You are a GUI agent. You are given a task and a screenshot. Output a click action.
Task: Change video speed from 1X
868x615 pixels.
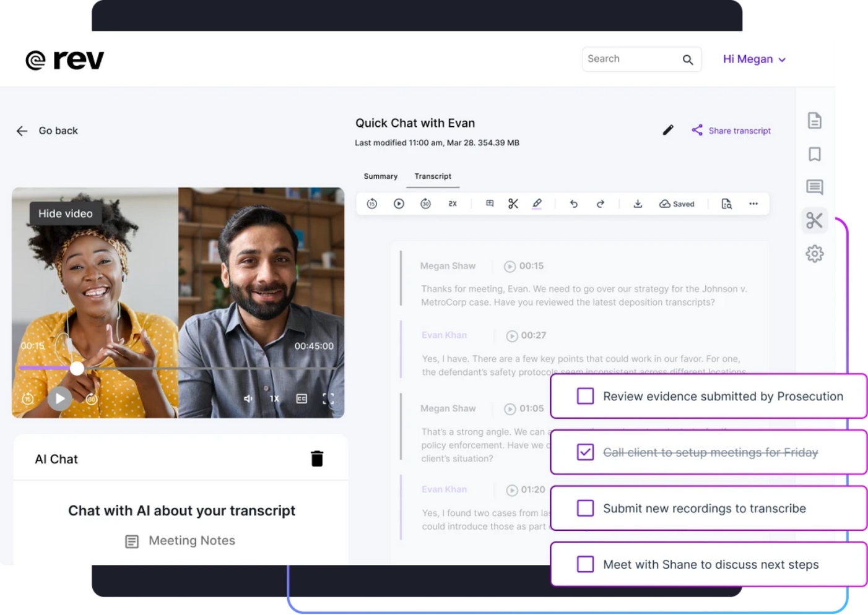coord(274,399)
